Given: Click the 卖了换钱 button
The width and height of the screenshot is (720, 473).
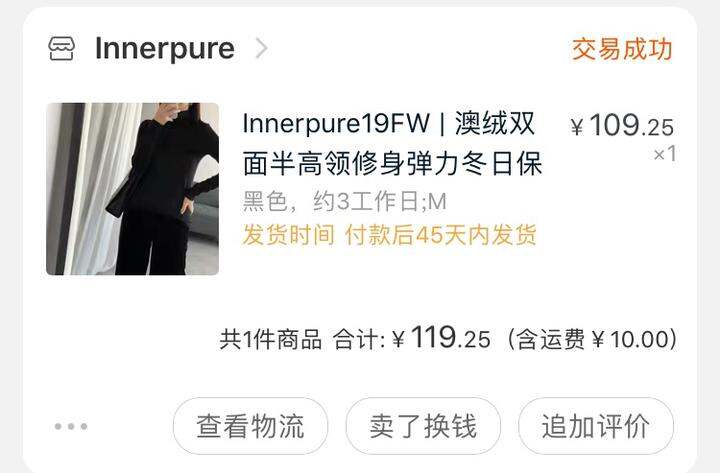Looking at the screenshot, I should pyautogui.click(x=423, y=426).
